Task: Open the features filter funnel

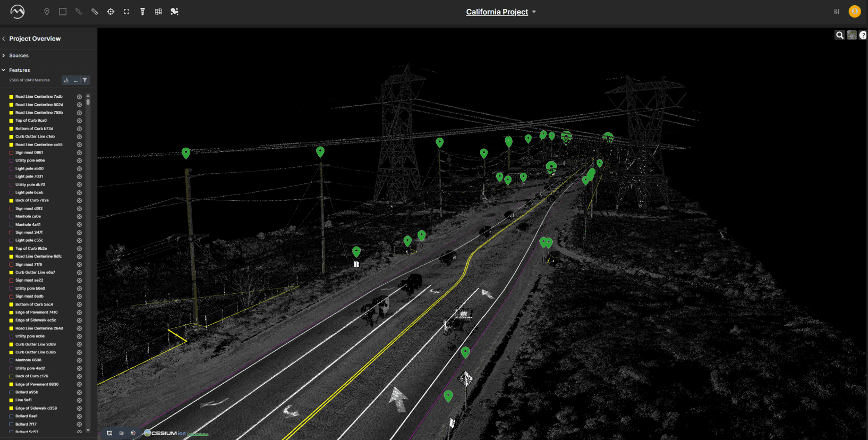Action: (85, 80)
